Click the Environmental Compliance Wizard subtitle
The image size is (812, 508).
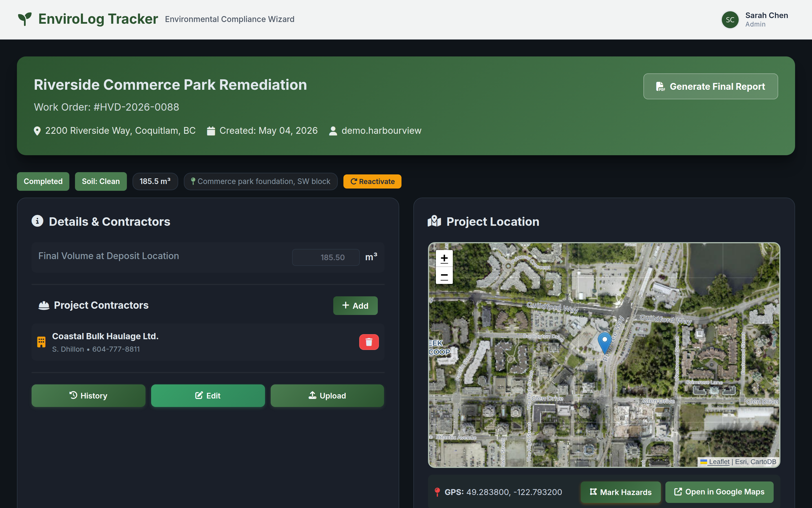pos(230,19)
